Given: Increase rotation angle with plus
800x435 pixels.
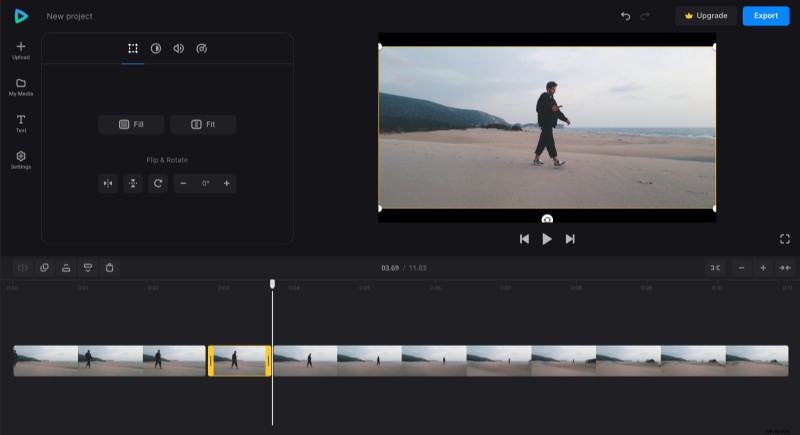Looking at the screenshot, I should [227, 184].
